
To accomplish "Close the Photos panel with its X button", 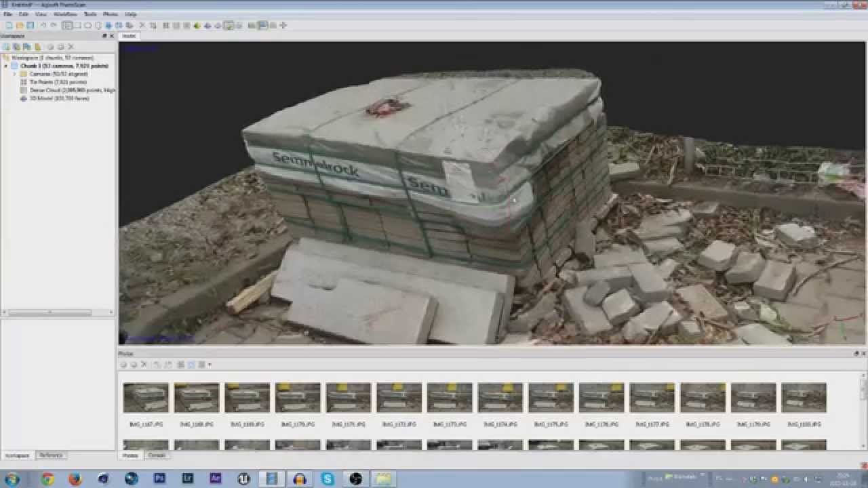I will [863, 354].
